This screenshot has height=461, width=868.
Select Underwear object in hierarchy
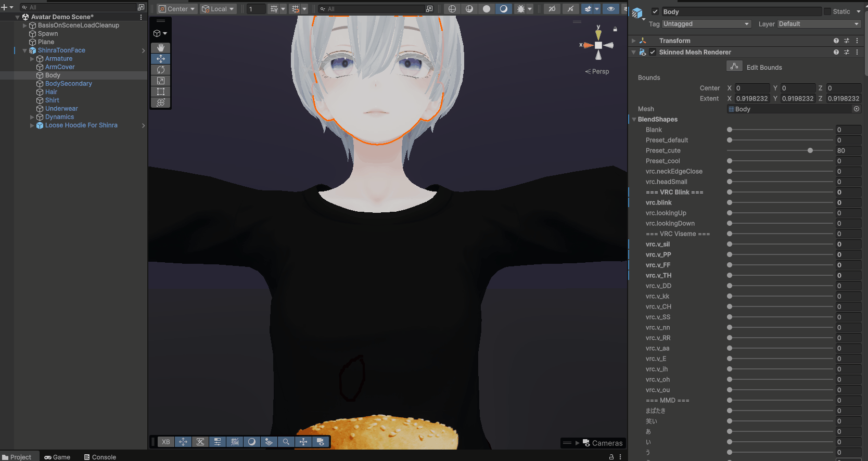click(x=61, y=109)
